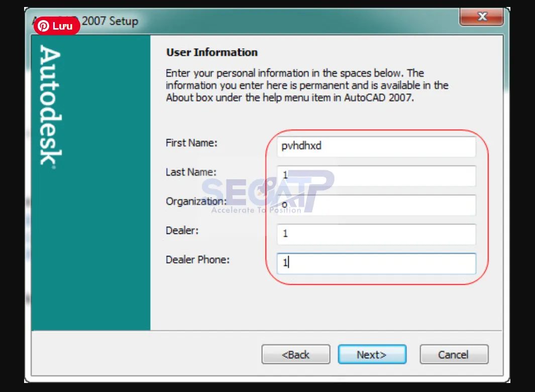Image resolution: width=535 pixels, height=392 pixels.
Task: Click the Dealer Phone label
Action: click(x=197, y=259)
